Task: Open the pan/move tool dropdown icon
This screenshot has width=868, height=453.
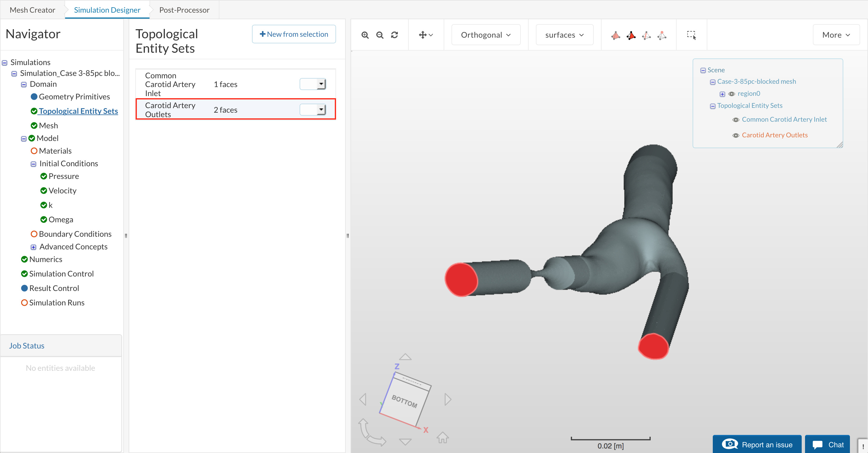Action: click(x=426, y=35)
